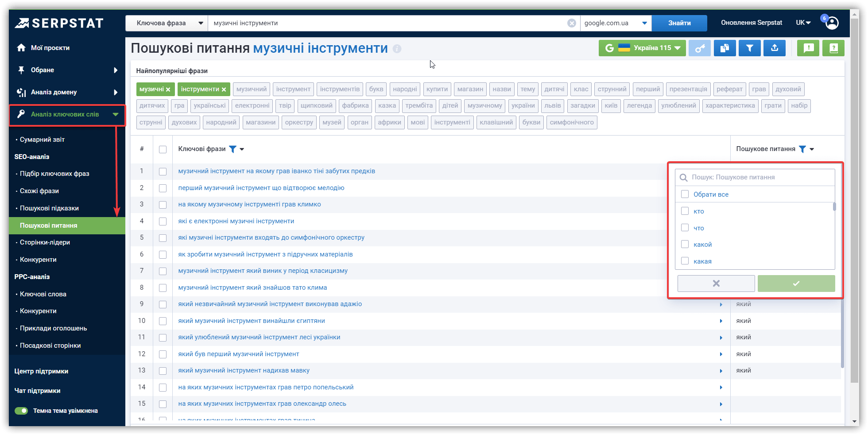Remove the інструменти tag with its X

(x=224, y=89)
